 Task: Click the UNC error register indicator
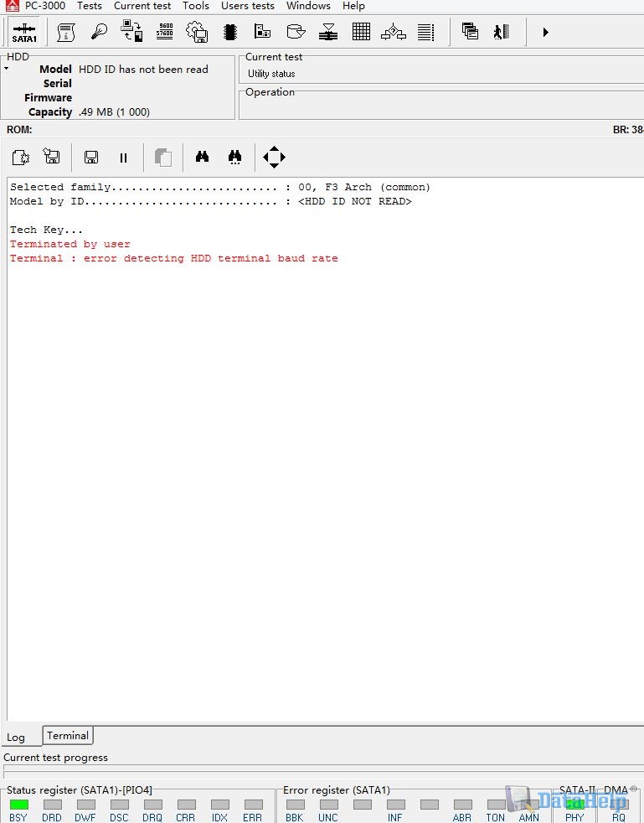(329, 804)
